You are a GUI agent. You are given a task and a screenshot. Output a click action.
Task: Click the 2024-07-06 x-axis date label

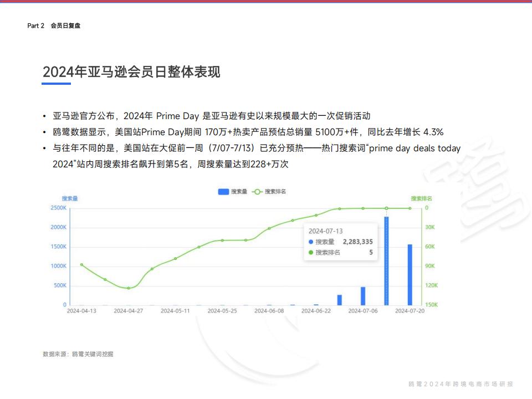click(x=363, y=311)
